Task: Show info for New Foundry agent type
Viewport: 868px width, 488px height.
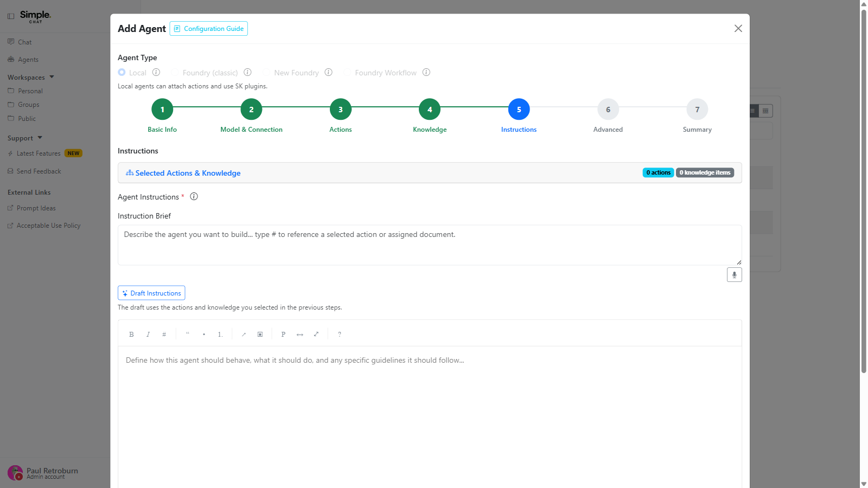Action: pos(328,72)
